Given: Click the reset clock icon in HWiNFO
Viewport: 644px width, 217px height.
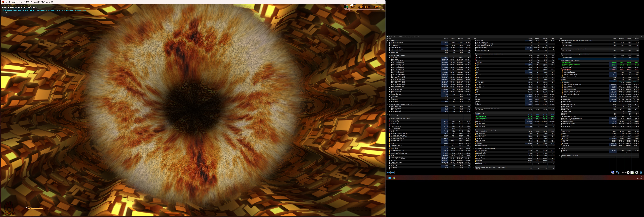Looking at the screenshot, I should pyautogui.click(x=628, y=173).
